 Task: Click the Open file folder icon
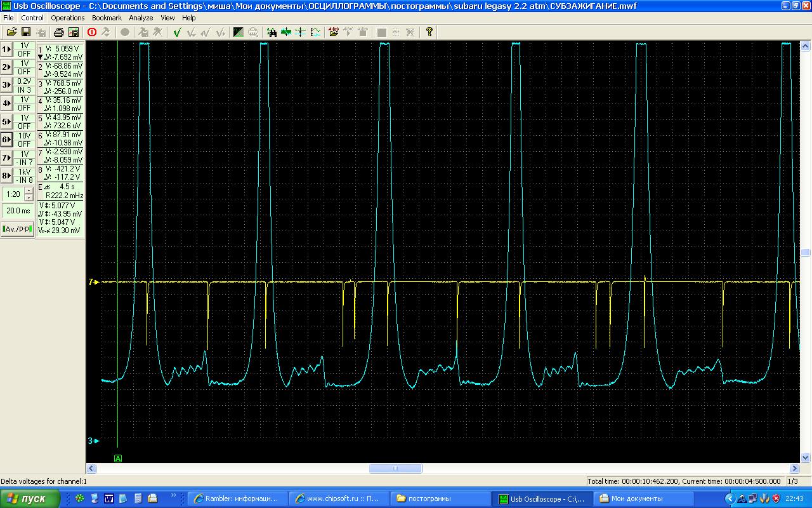(x=11, y=32)
